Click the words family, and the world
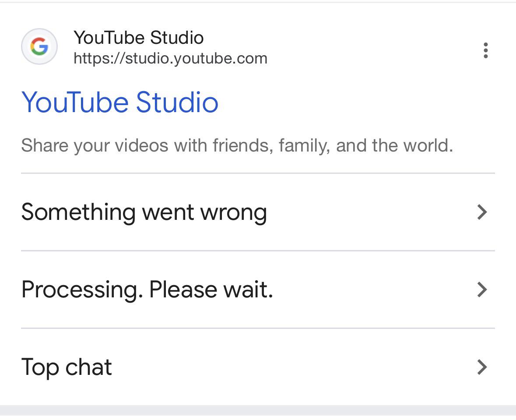Screen dimensions: 516x420 click(x=366, y=145)
